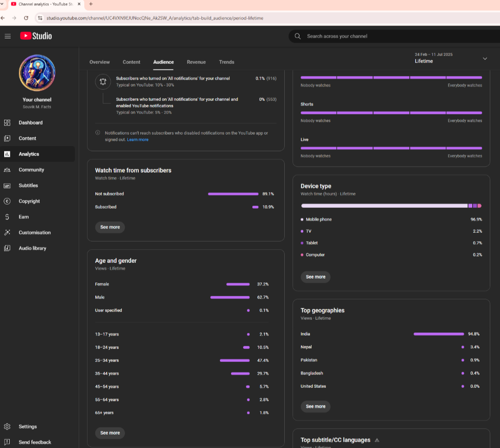This screenshot has width=500, height=448.
Task: Switch to the Revenue tab
Action: pyautogui.click(x=196, y=62)
